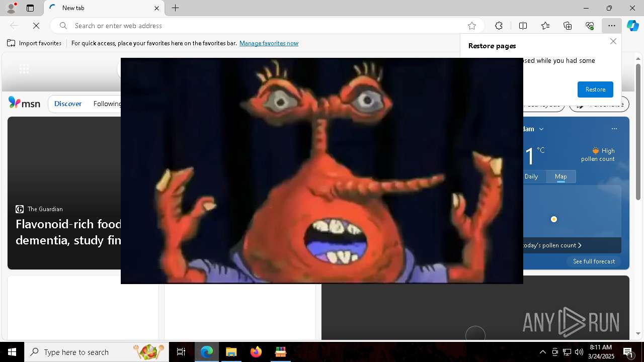Open the network tray icon
Screen dimensions: 644x362
(567, 352)
